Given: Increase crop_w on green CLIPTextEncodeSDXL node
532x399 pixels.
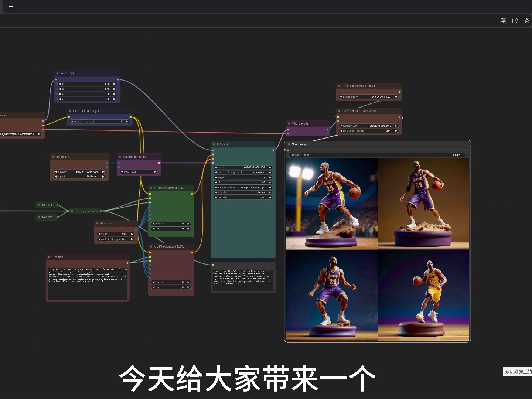Looking at the screenshot, I should click(188, 224).
